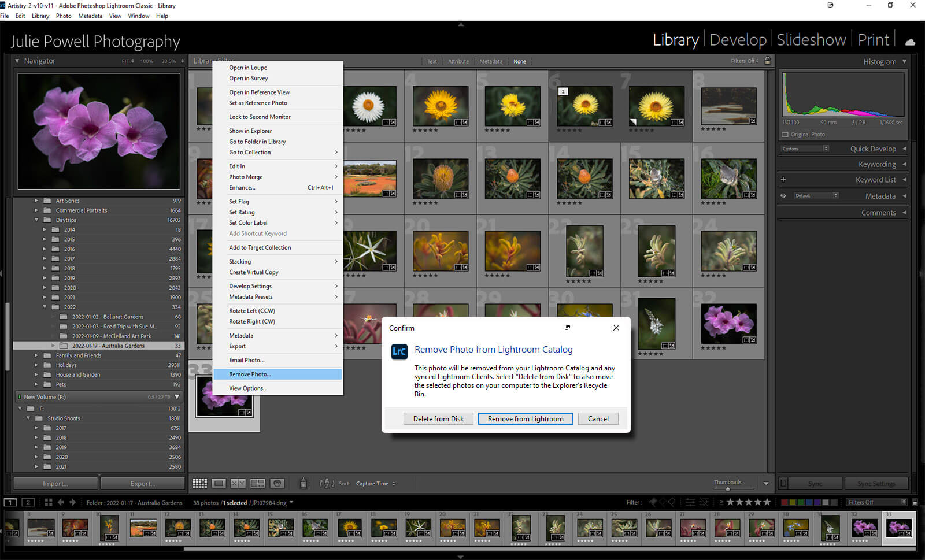Filter by red color label swatch
Viewport: 925px width, 560px height.
point(785,502)
